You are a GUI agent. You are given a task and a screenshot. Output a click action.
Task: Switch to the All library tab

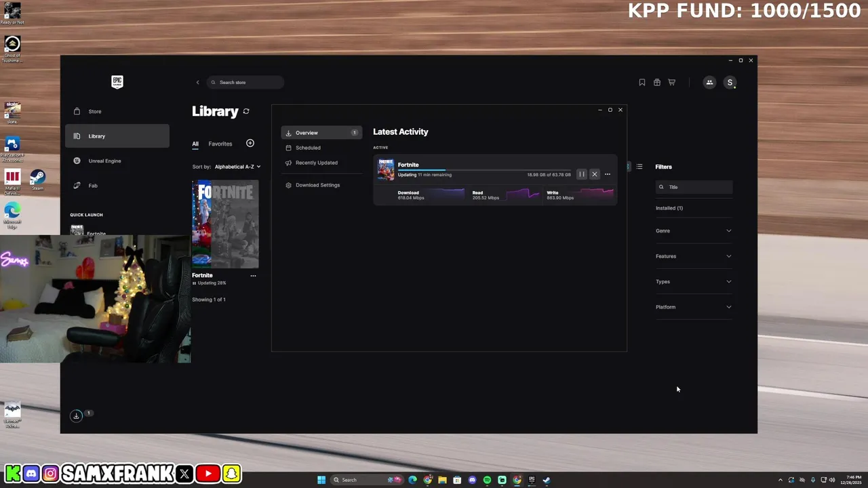click(x=195, y=144)
